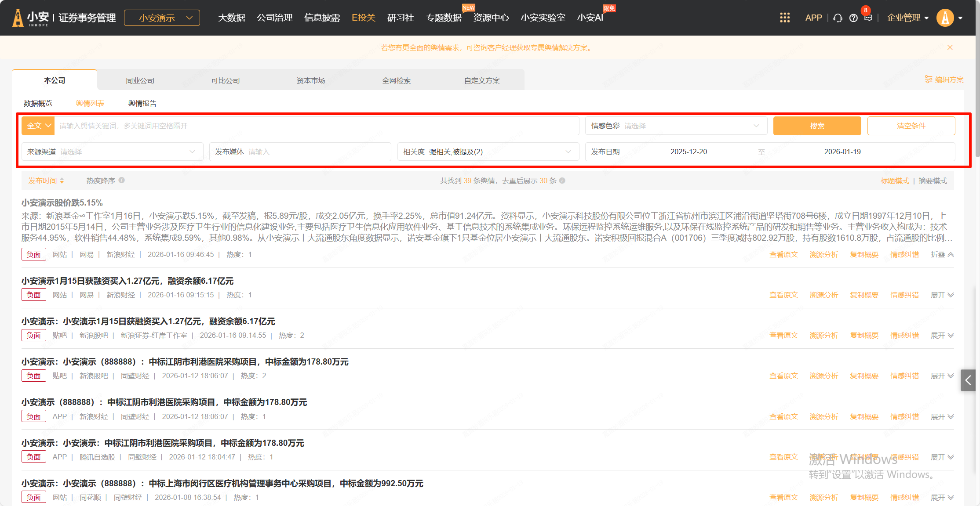
Task: Open messages icon with 8 badge
Action: coord(868,18)
